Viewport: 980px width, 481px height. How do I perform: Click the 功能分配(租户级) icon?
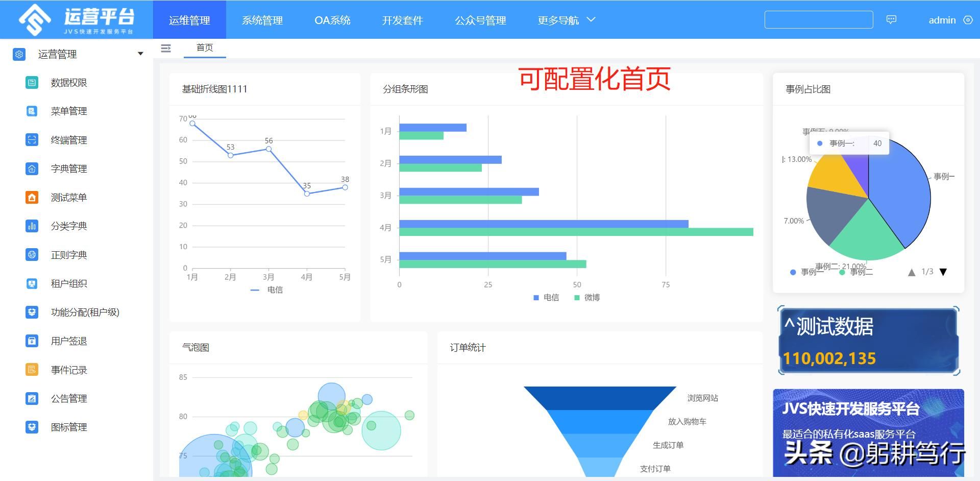pyautogui.click(x=32, y=312)
